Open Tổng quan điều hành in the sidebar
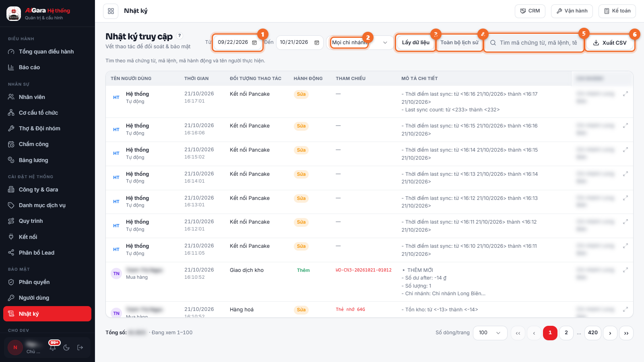Screen dimensions: 644x362 [x=47, y=51]
